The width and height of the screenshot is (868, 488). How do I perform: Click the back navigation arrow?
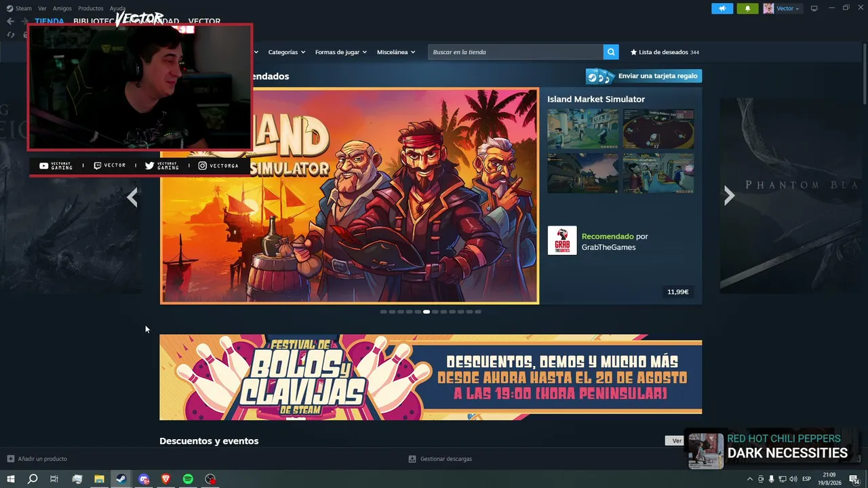(10, 21)
